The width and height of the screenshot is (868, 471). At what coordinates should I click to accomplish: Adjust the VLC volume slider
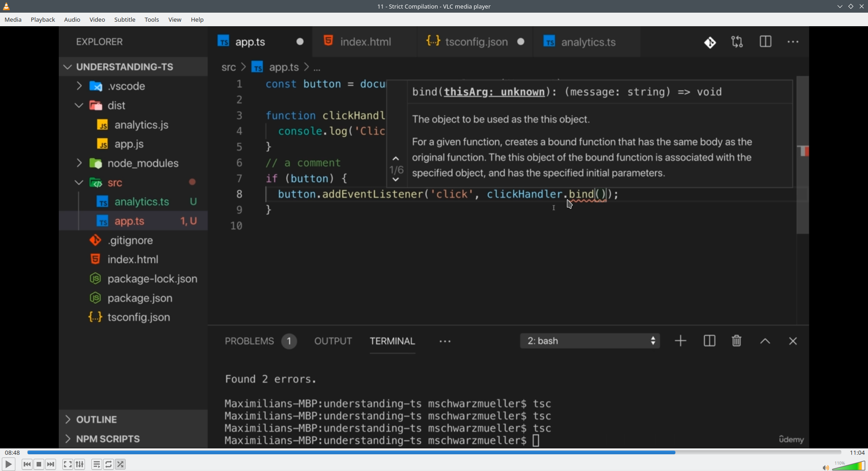849,466
